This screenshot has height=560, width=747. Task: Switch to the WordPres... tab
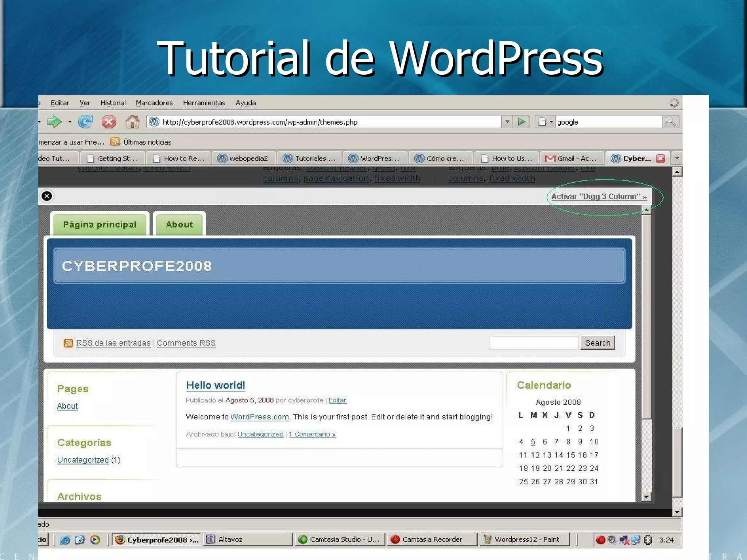click(x=375, y=158)
